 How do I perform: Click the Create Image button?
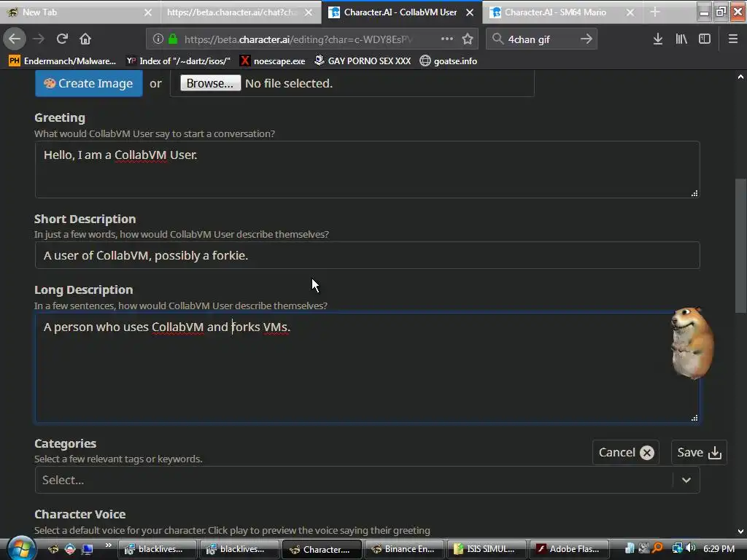(88, 83)
